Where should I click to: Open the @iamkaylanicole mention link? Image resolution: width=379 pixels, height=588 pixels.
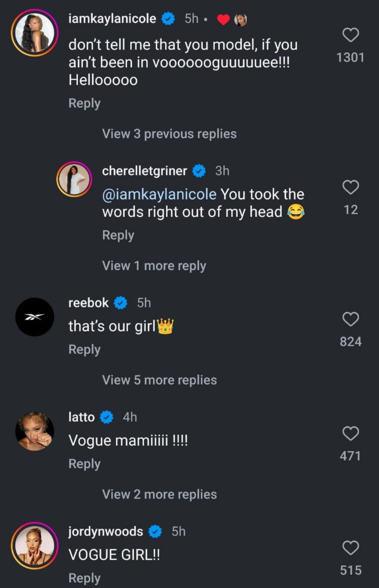(159, 194)
